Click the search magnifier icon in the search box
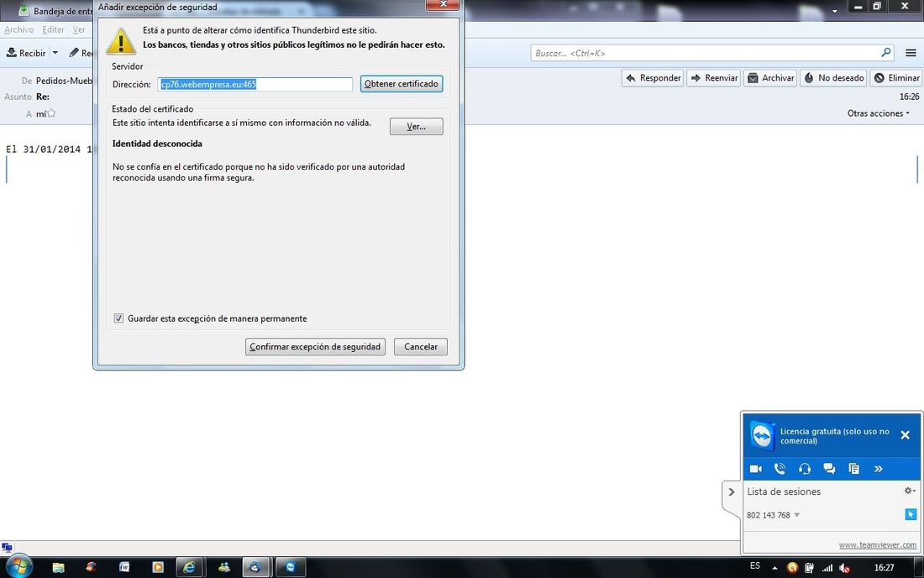Screen dimensions: 924x578 click(x=885, y=52)
